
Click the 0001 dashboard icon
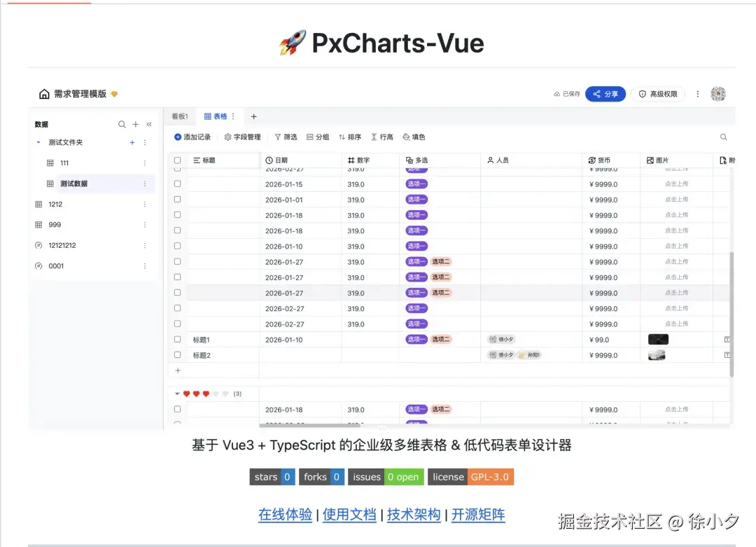pyautogui.click(x=38, y=265)
